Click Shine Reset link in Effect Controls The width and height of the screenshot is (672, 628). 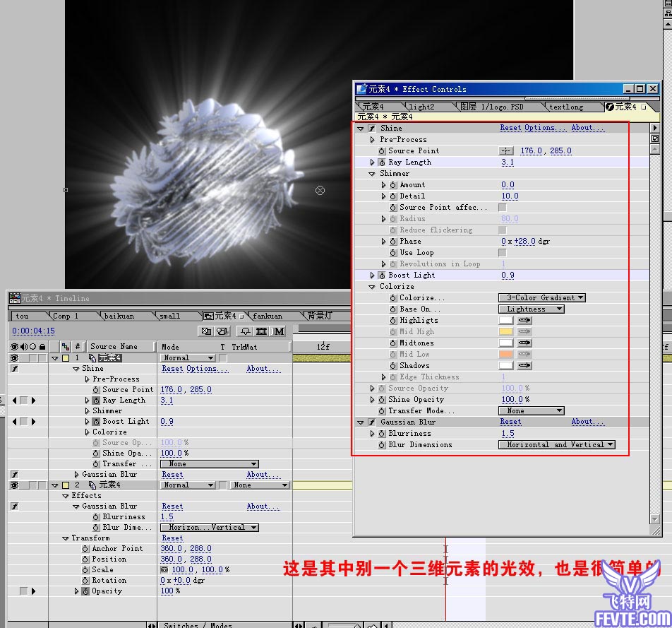pos(510,128)
